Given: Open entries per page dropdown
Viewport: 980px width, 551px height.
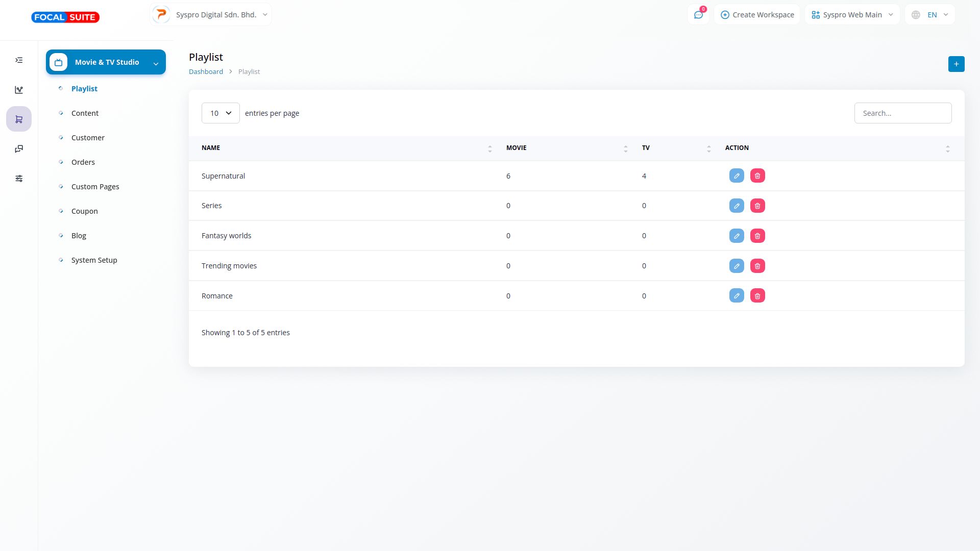Looking at the screenshot, I should click(x=220, y=113).
